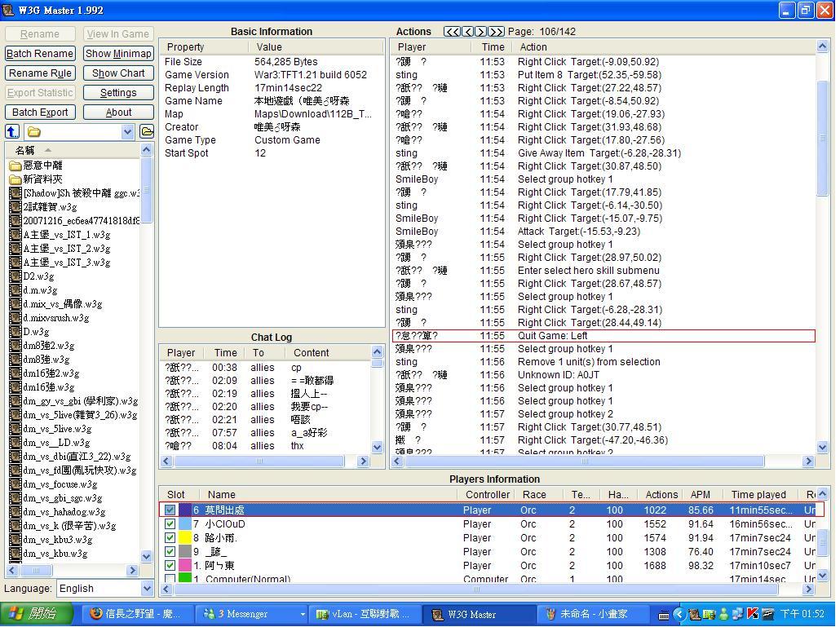The height and width of the screenshot is (627, 840).
Task: Click the Show Minimap button
Action: click(x=118, y=54)
